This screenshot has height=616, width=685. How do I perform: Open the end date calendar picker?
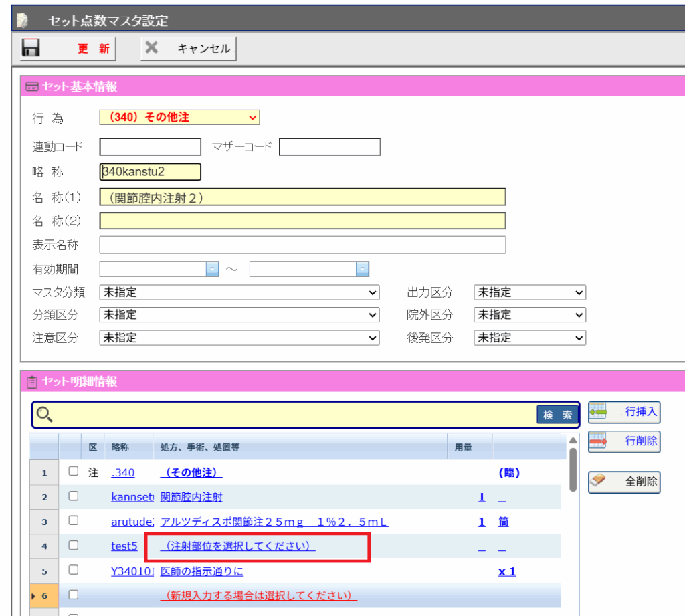tap(362, 269)
